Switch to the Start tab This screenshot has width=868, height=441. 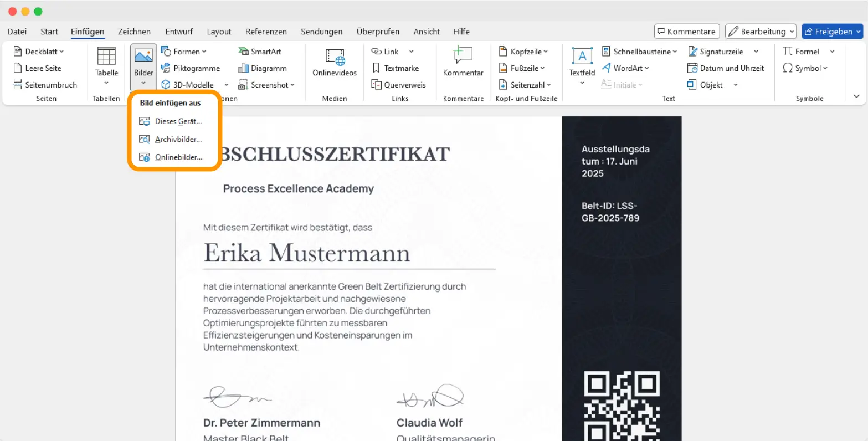click(x=49, y=32)
